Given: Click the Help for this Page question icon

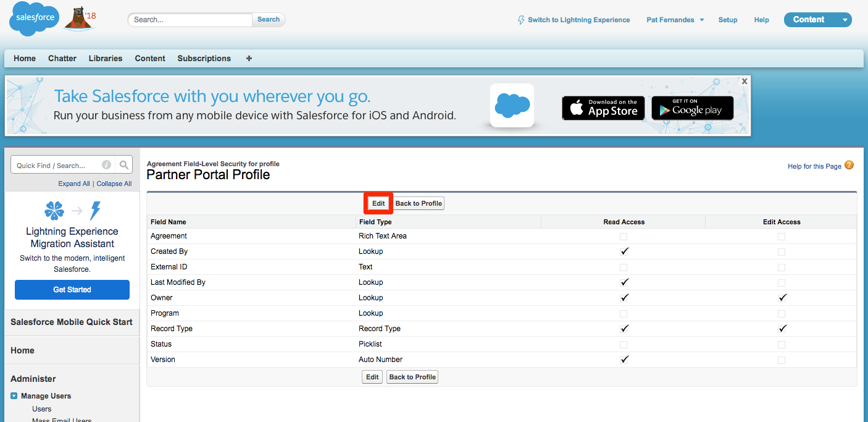Looking at the screenshot, I should pyautogui.click(x=849, y=165).
